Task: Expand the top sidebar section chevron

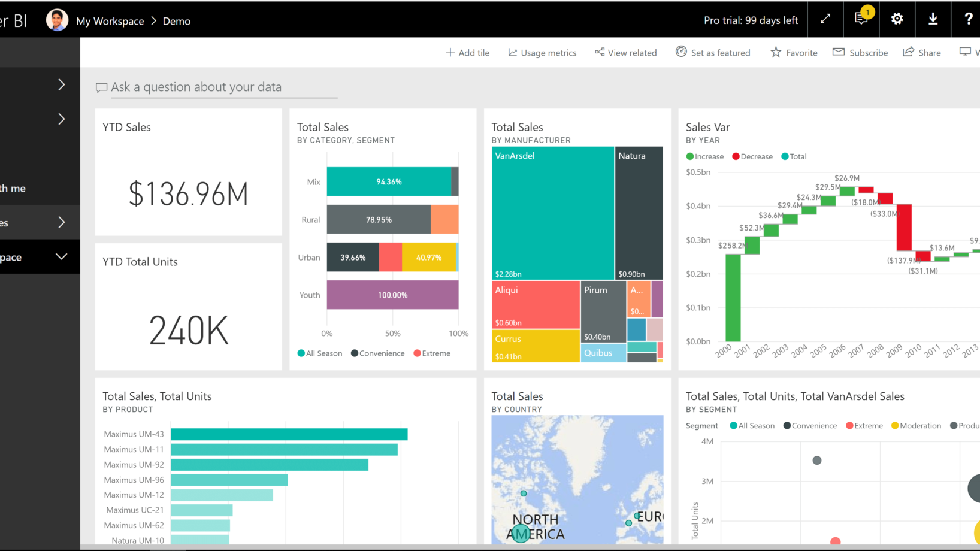Action: click(x=61, y=84)
